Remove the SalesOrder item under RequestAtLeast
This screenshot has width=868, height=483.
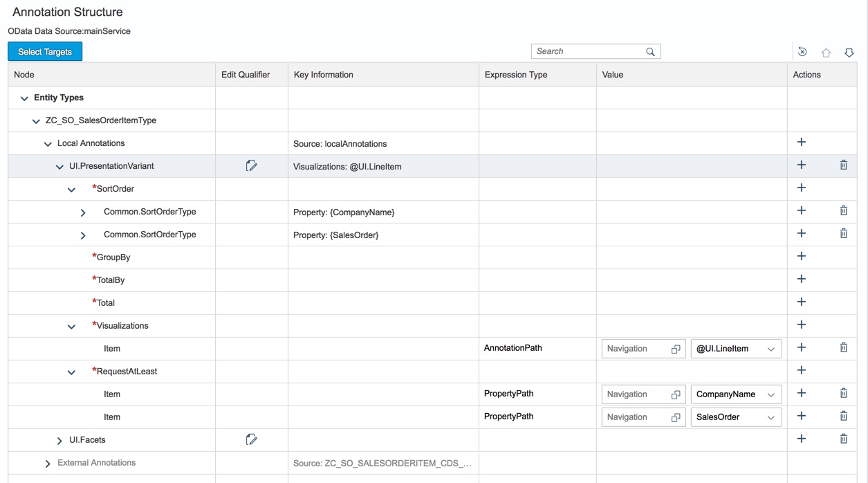coord(843,416)
